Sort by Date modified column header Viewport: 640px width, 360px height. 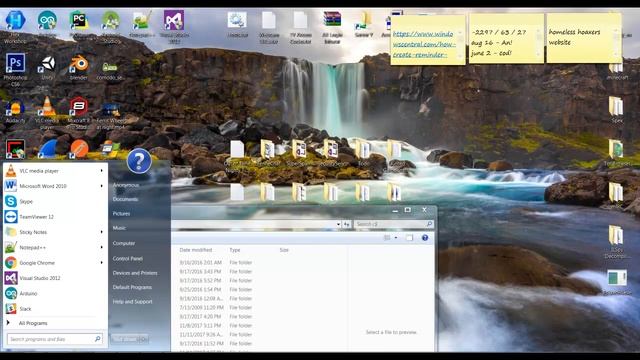coord(196,250)
